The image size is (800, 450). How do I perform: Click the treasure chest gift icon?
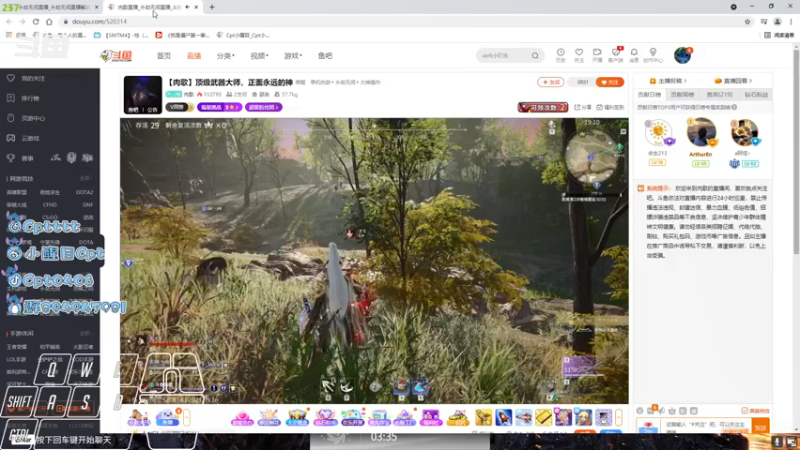[x=297, y=417]
